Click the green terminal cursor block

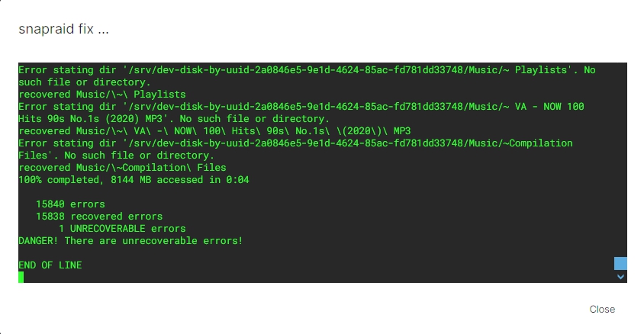coord(21,277)
